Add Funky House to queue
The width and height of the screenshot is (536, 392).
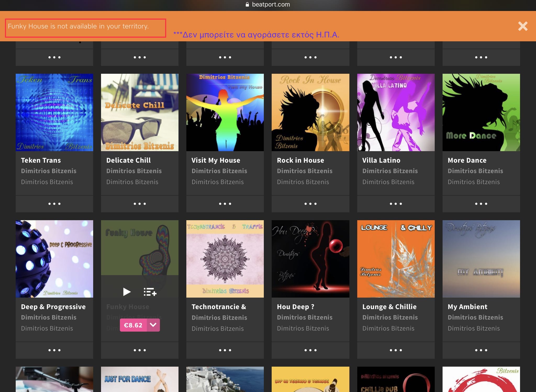pyautogui.click(x=150, y=292)
